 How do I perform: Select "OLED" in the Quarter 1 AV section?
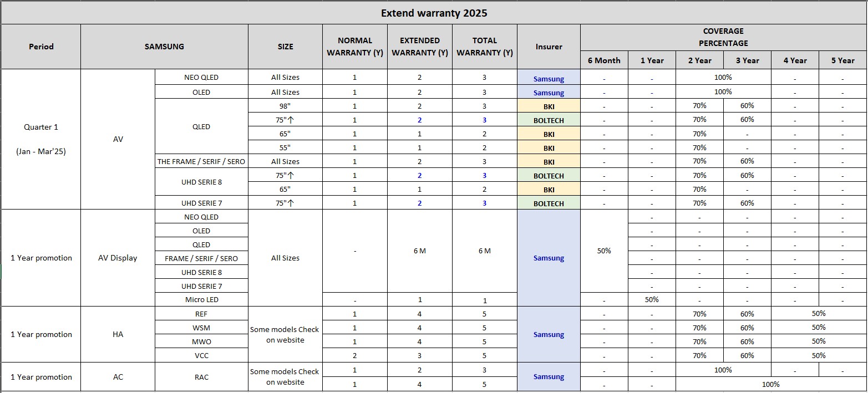tap(201, 92)
